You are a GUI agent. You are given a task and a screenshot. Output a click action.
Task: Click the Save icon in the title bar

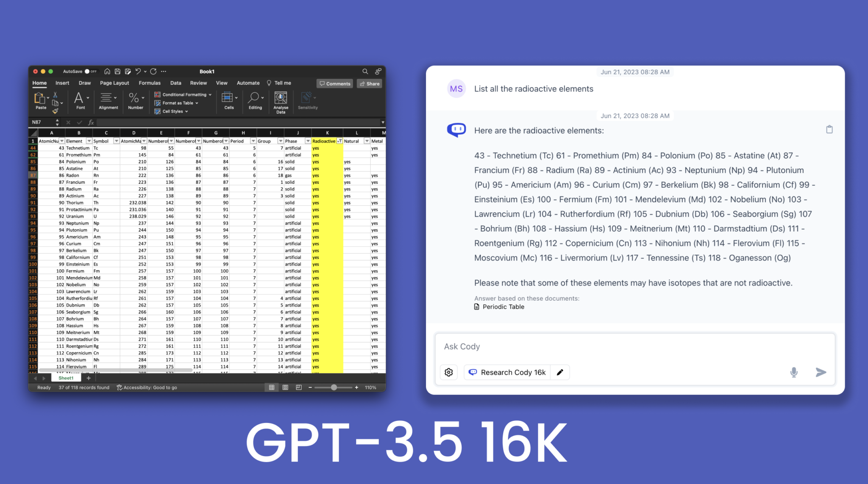click(x=118, y=71)
